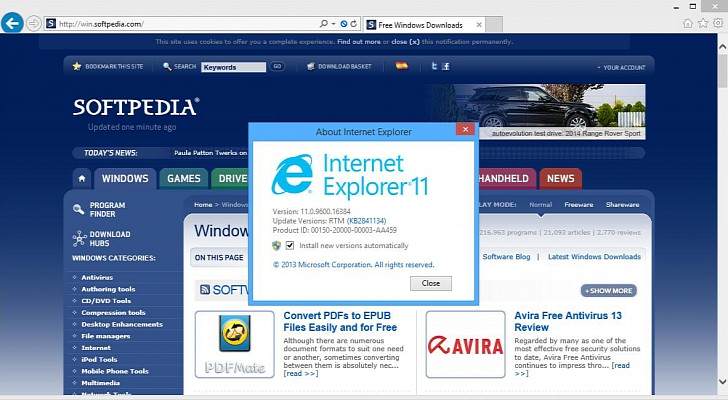Click the browser Forward arrow button

pos(34,22)
